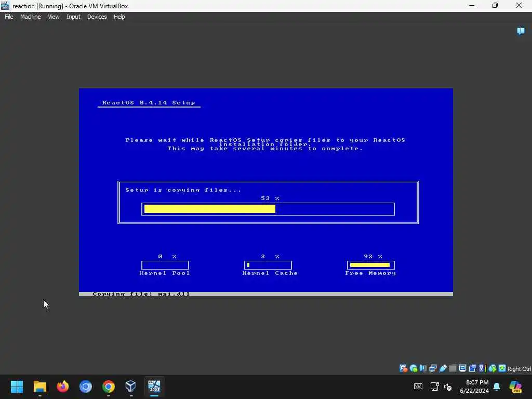The width and height of the screenshot is (532, 399).
Task: Open VirtualBox Manager cube taskbar icon
Action: [x=130, y=387]
